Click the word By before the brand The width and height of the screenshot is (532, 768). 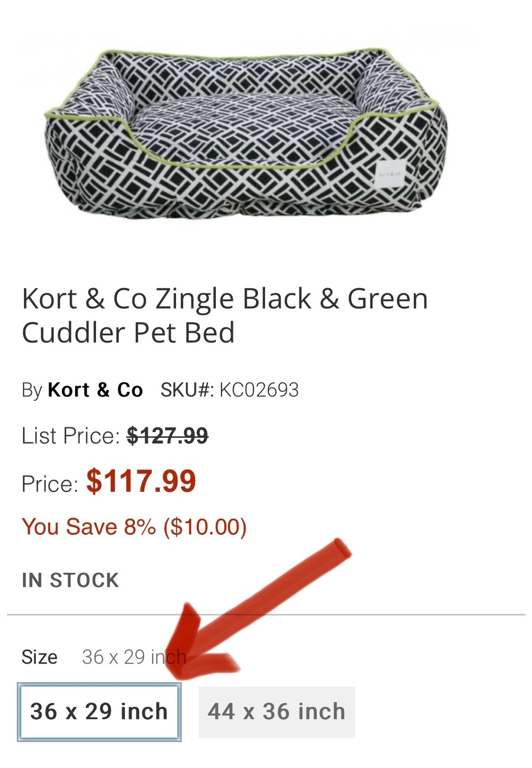[x=31, y=390]
